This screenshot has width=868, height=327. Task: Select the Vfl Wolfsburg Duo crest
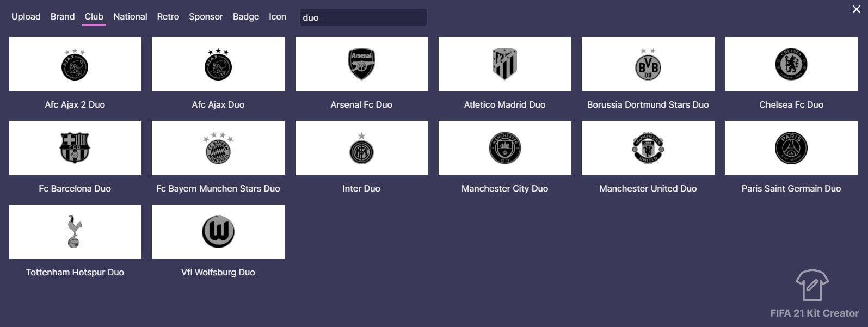coord(218,231)
